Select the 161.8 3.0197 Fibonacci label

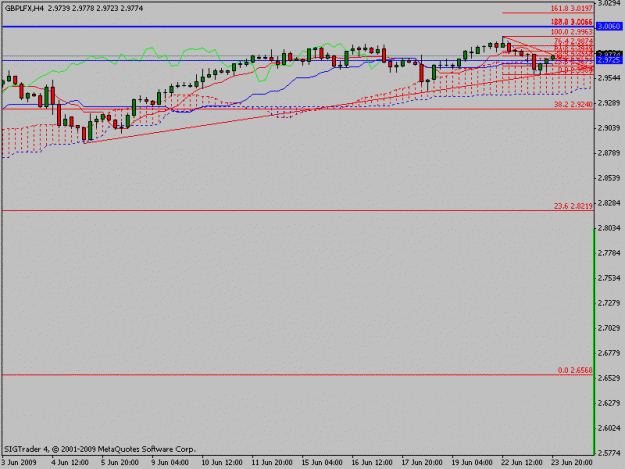572,8
